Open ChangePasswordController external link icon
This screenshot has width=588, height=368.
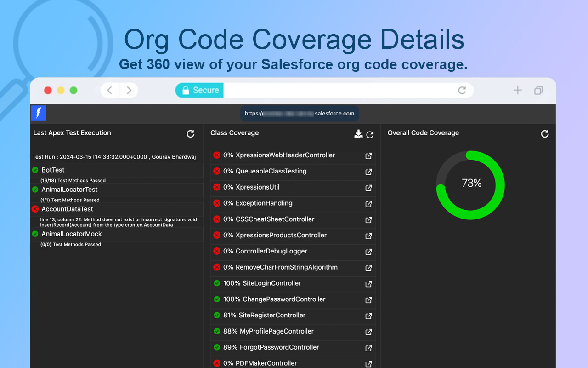click(368, 300)
